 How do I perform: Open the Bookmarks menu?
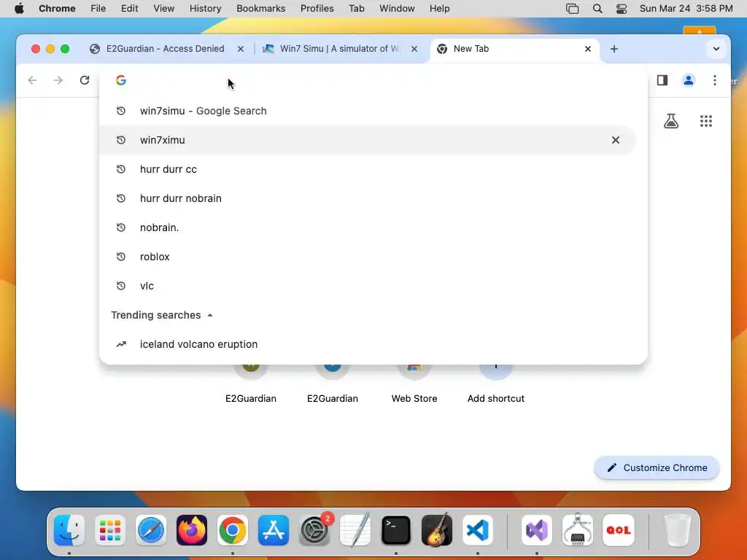pos(260,9)
